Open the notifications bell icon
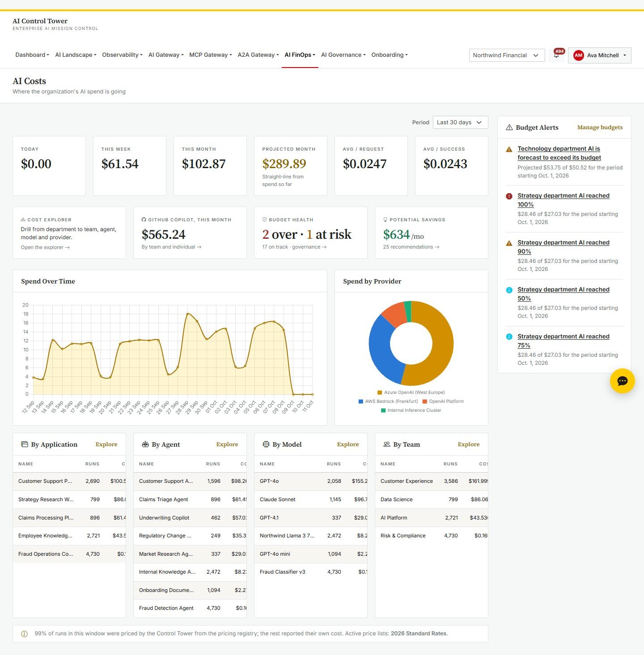 pos(556,55)
